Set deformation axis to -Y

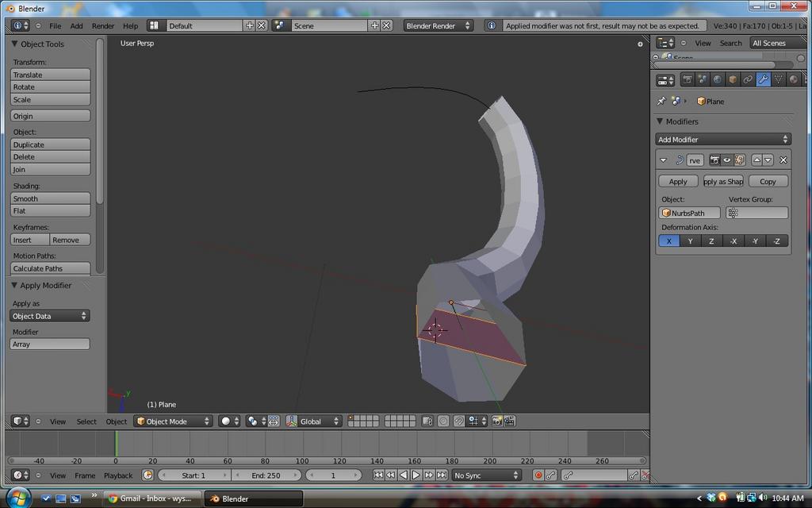(755, 241)
